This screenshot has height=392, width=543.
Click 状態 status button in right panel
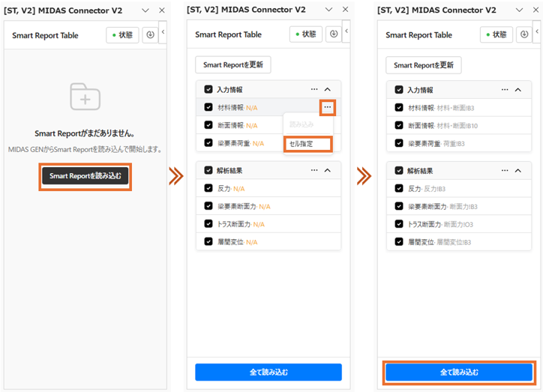tap(496, 34)
